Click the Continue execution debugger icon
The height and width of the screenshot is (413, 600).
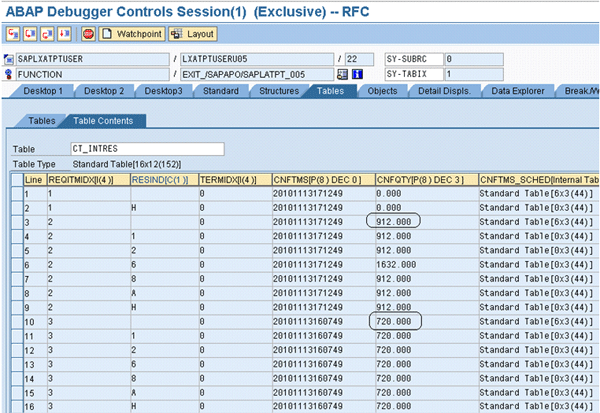tap(65, 33)
